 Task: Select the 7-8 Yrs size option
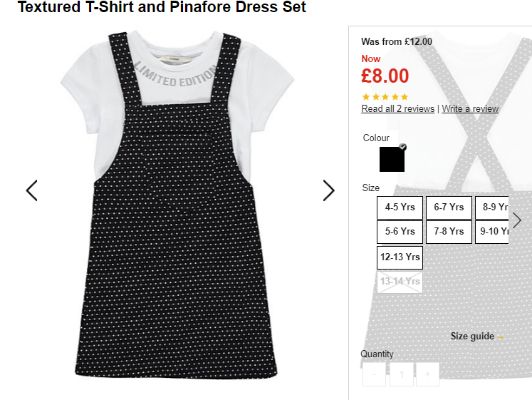coord(449,232)
